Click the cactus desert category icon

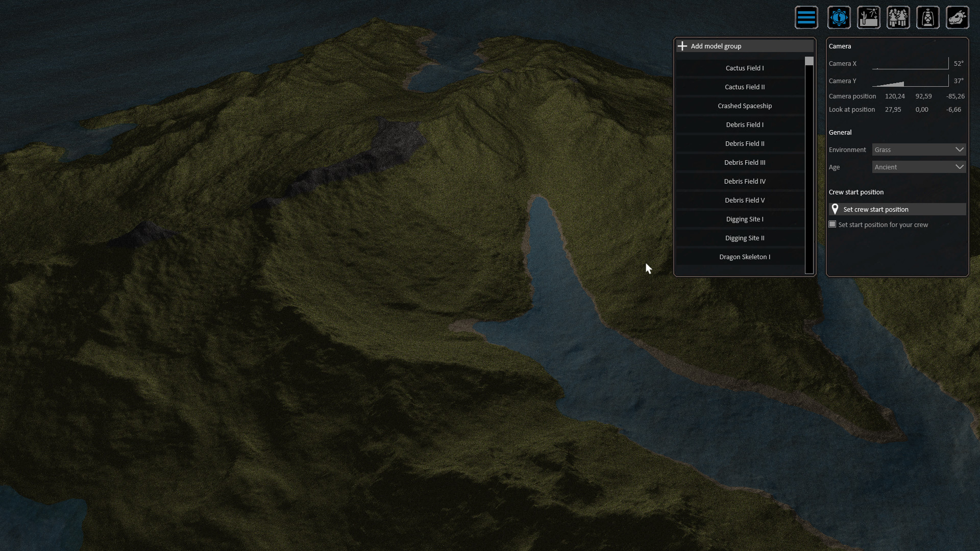pyautogui.click(x=869, y=17)
